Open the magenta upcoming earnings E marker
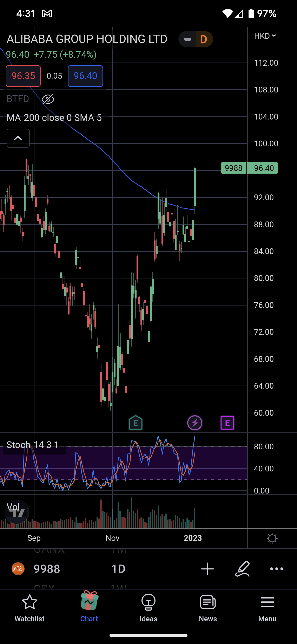The height and width of the screenshot is (644, 297). [227, 423]
